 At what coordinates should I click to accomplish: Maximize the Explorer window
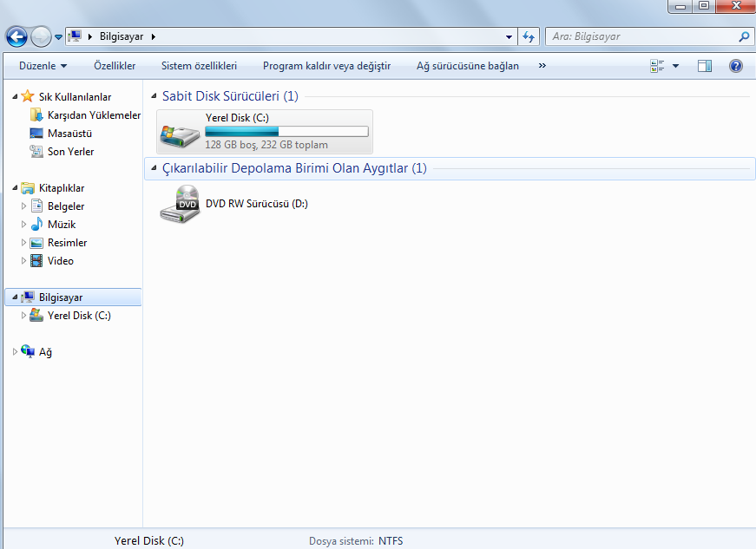click(704, 6)
